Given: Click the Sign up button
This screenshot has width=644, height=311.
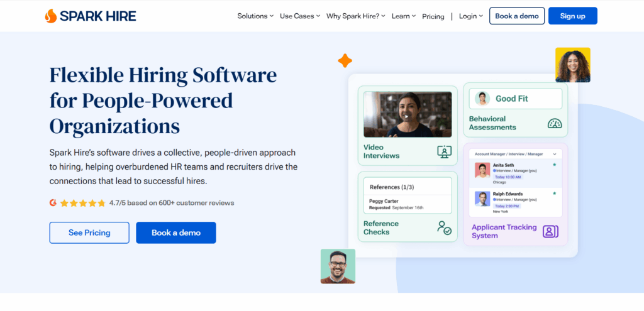Looking at the screenshot, I should (x=572, y=16).
